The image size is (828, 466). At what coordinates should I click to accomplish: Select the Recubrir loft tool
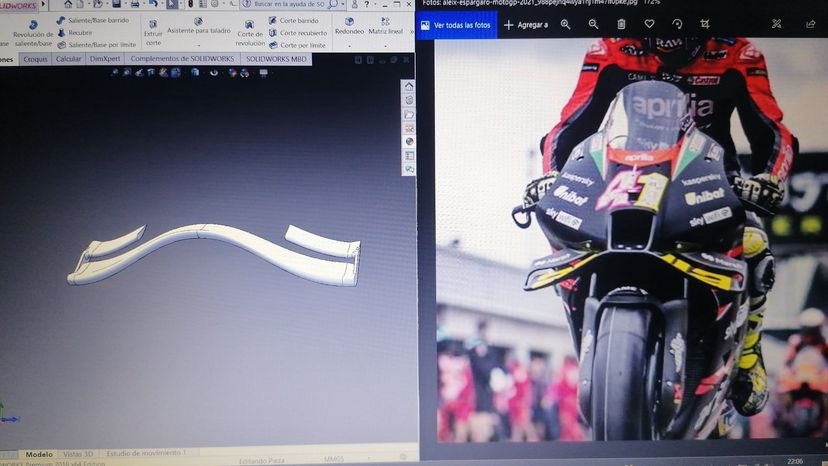74,33
